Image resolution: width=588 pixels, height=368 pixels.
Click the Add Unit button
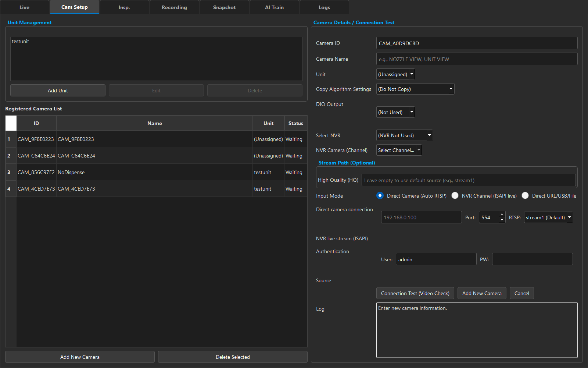point(58,91)
